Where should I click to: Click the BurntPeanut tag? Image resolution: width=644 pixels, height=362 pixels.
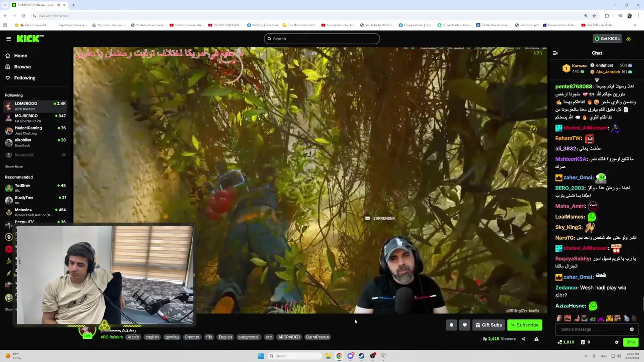317,337
